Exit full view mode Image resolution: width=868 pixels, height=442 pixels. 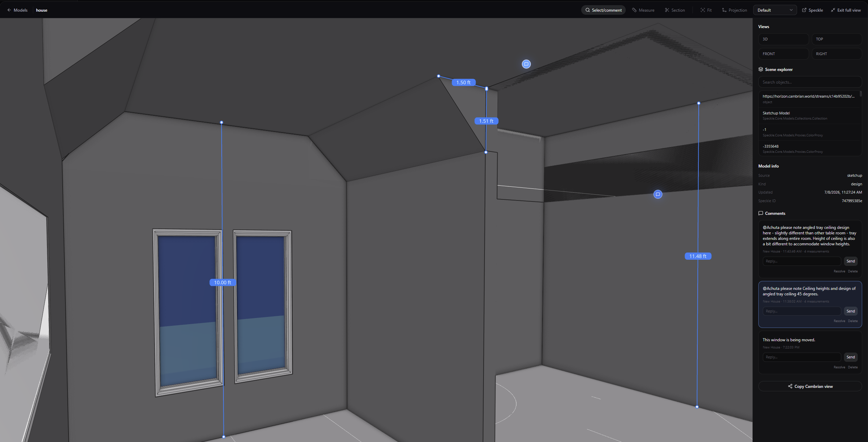pos(846,10)
